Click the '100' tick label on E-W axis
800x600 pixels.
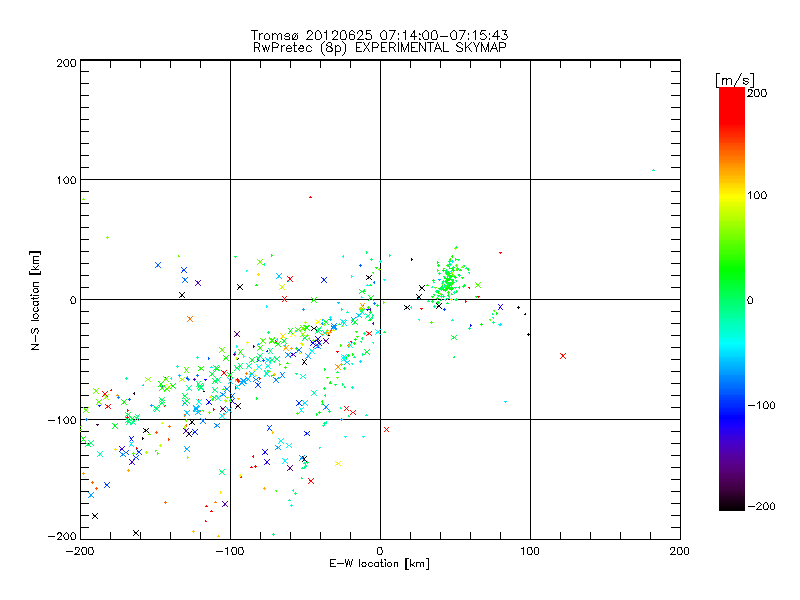click(530, 552)
